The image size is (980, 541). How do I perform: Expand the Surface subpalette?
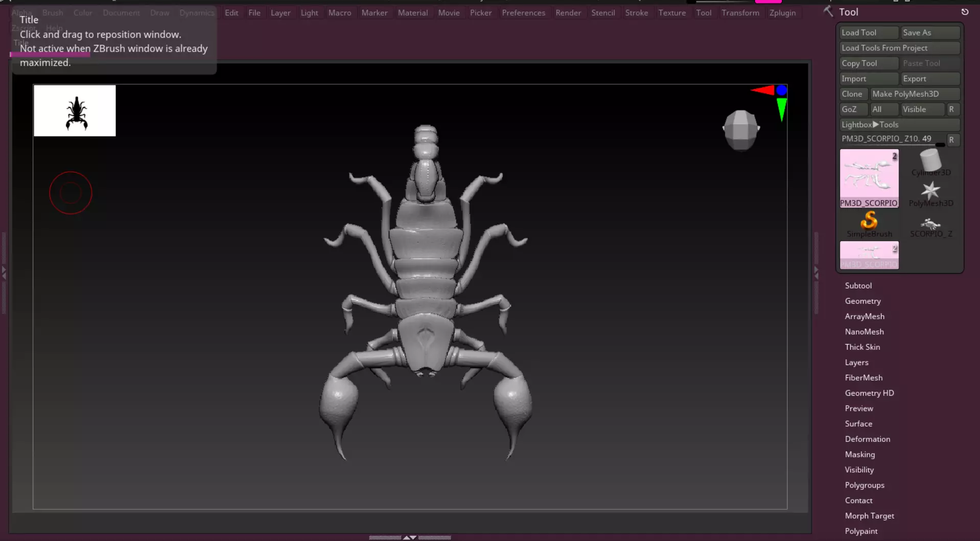coord(858,423)
